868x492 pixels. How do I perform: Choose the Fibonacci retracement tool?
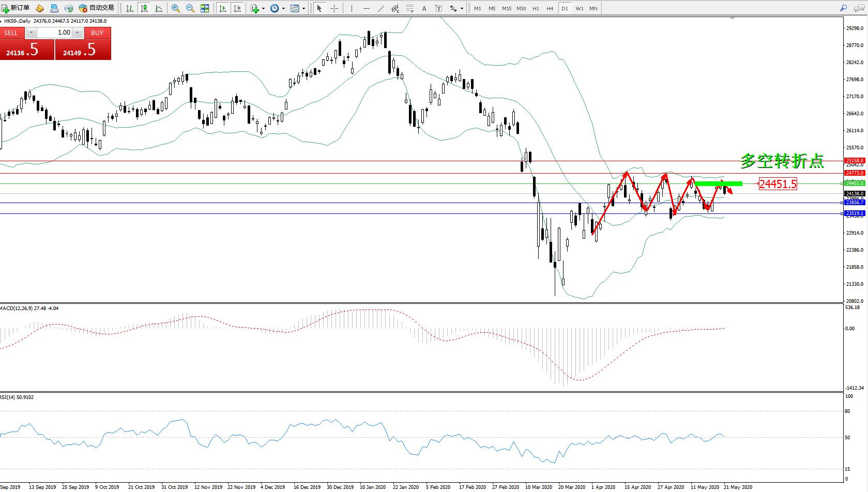pyautogui.click(x=409, y=8)
